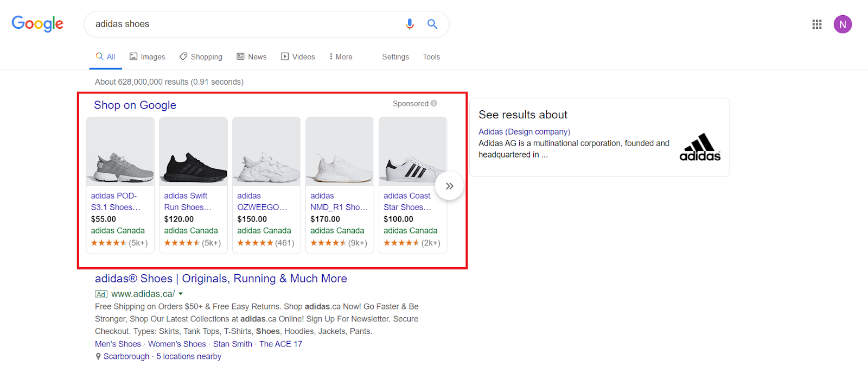868x372 pixels.
Task: Open the striped adidas Coast Star shoe image
Action: 413,152
